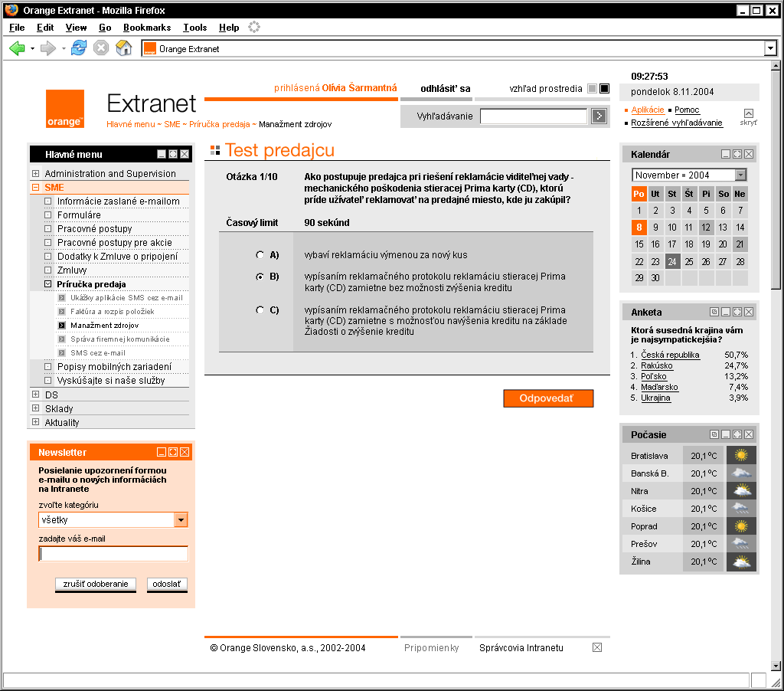Open the address bar history dropdown
This screenshot has height=691, width=784.
[x=770, y=48]
